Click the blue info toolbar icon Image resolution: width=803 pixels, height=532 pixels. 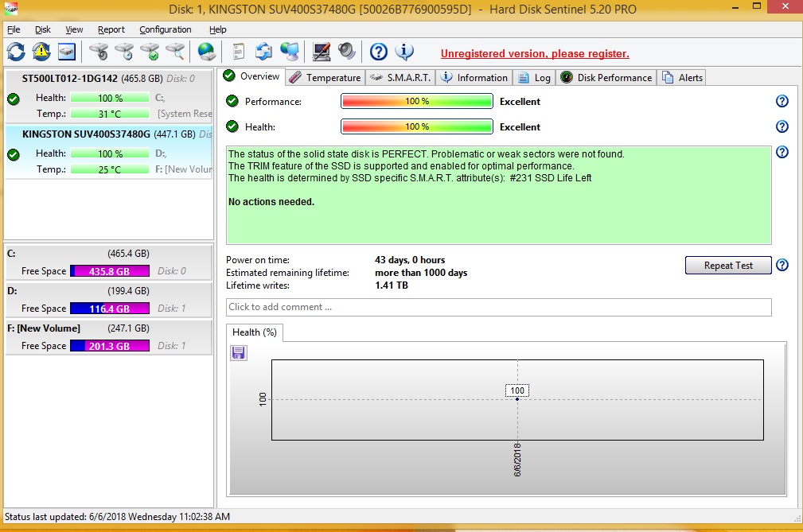[x=404, y=52]
